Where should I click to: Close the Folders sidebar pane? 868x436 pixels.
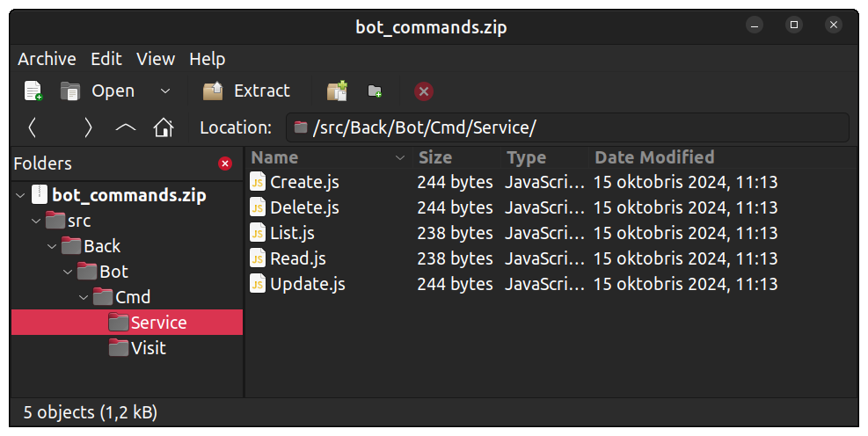(x=225, y=163)
